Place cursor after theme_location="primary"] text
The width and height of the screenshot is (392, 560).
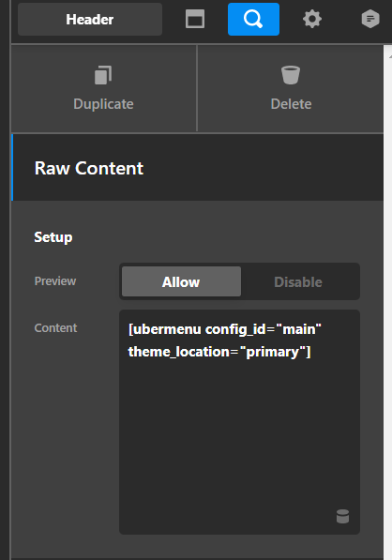pyautogui.click(x=311, y=352)
